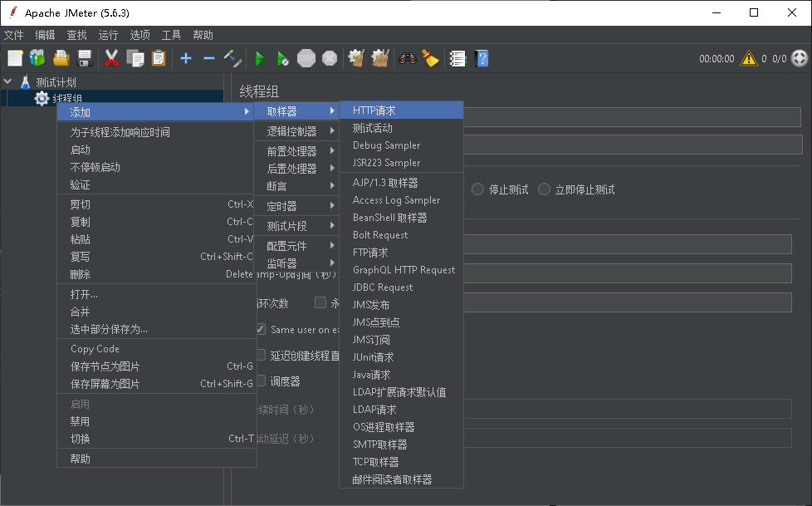Expand the 前置处理器 submenu
The height and width of the screenshot is (506, 812).
pos(296,151)
